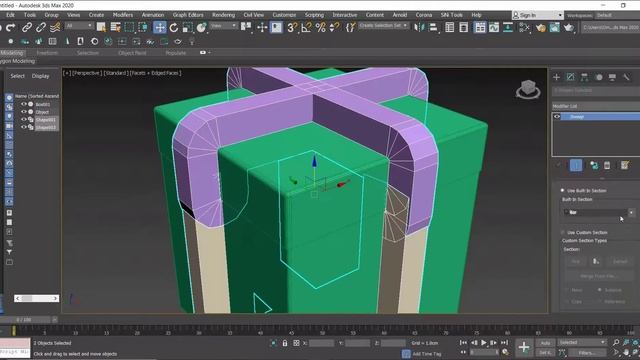The height and width of the screenshot is (360, 640).
Task: Switch to the Modify panel icon
Action: 571,77
